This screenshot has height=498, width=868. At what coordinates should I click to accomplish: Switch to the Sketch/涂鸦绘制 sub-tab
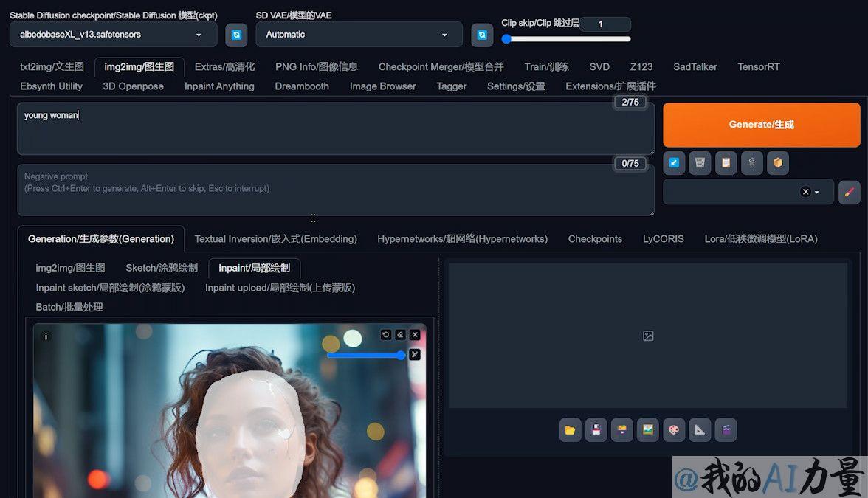162,268
